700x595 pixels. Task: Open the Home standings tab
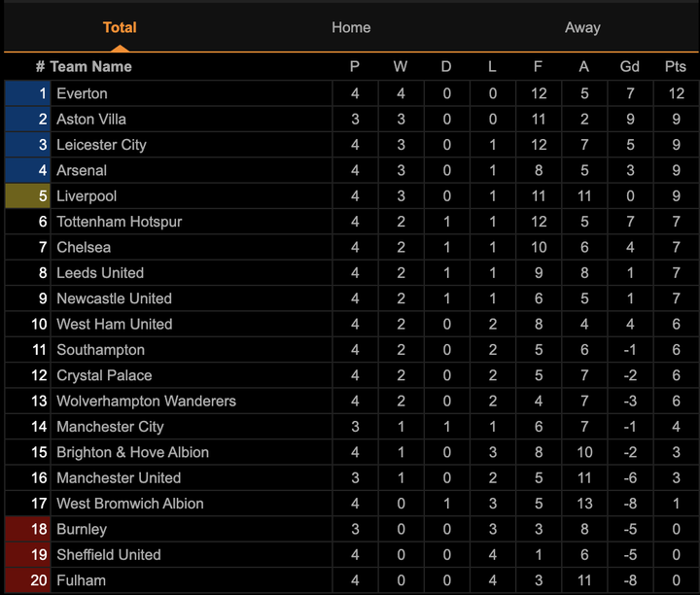[351, 27]
